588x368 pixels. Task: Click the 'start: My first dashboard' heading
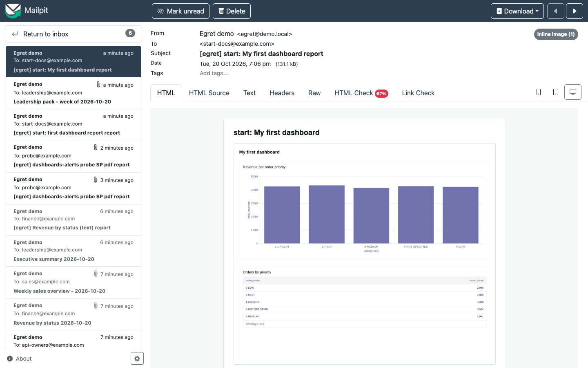276,132
